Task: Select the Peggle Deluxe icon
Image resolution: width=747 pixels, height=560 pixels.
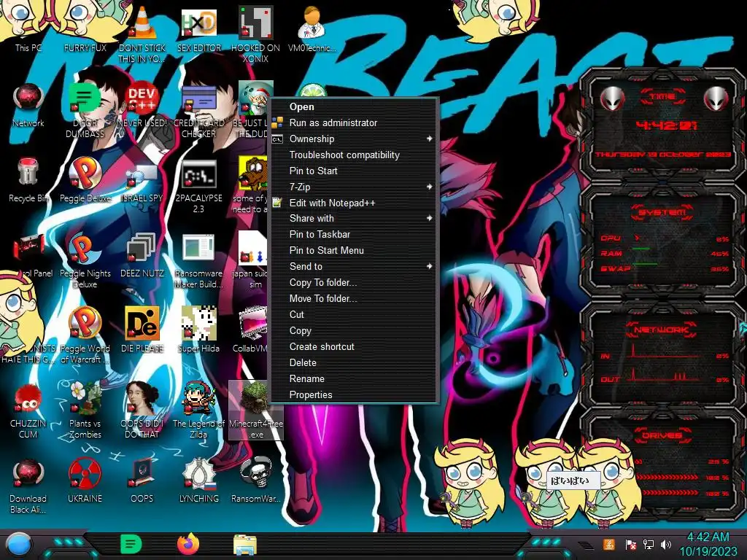Action: click(x=85, y=180)
